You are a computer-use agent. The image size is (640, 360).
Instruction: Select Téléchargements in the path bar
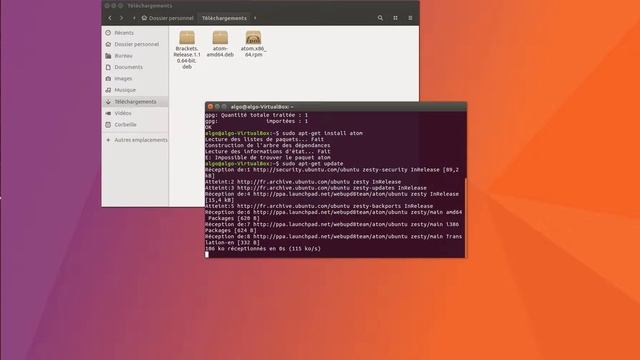tap(224, 18)
